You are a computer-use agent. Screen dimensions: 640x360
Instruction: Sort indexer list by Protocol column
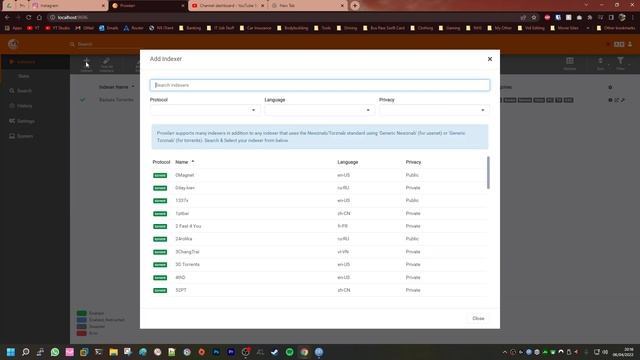coord(161,162)
